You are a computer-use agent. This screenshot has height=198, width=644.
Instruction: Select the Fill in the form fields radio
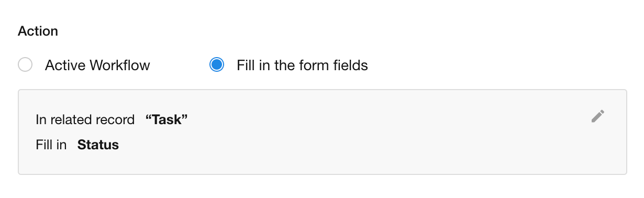tap(217, 65)
